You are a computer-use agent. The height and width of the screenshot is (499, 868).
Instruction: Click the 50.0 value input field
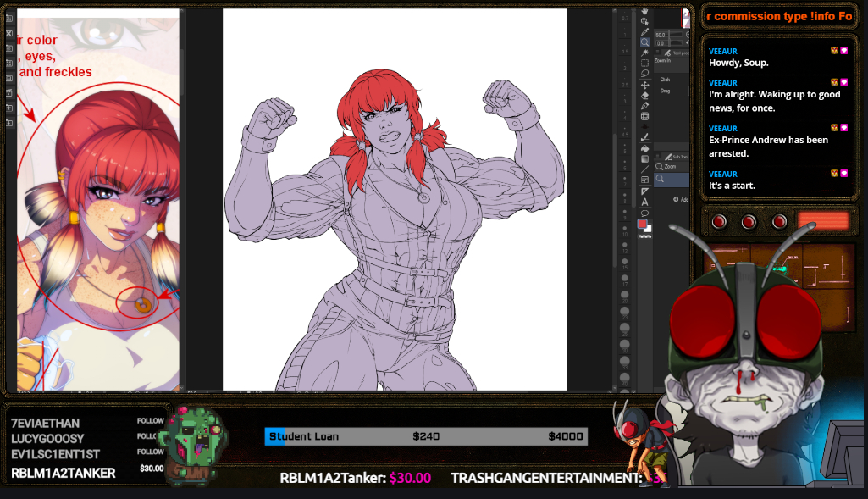(661, 35)
